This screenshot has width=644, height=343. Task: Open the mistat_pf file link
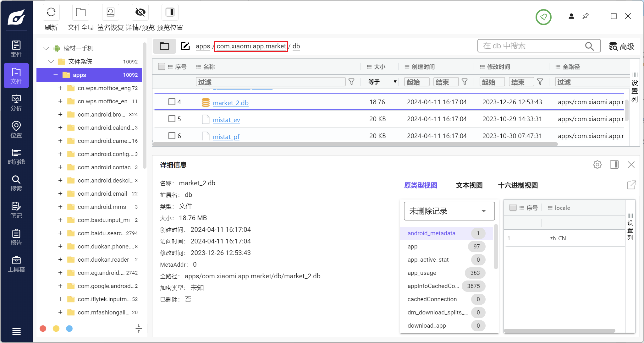[226, 137]
